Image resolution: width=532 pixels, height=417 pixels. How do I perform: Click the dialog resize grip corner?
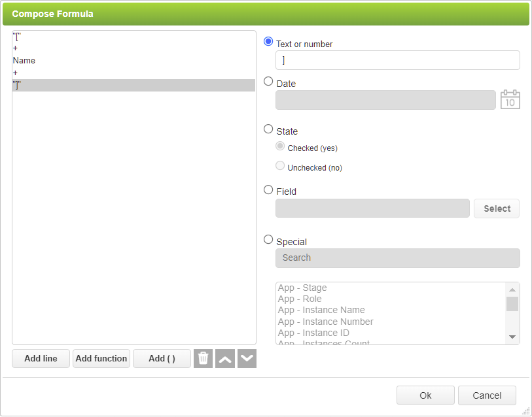(x=526, y=411)
